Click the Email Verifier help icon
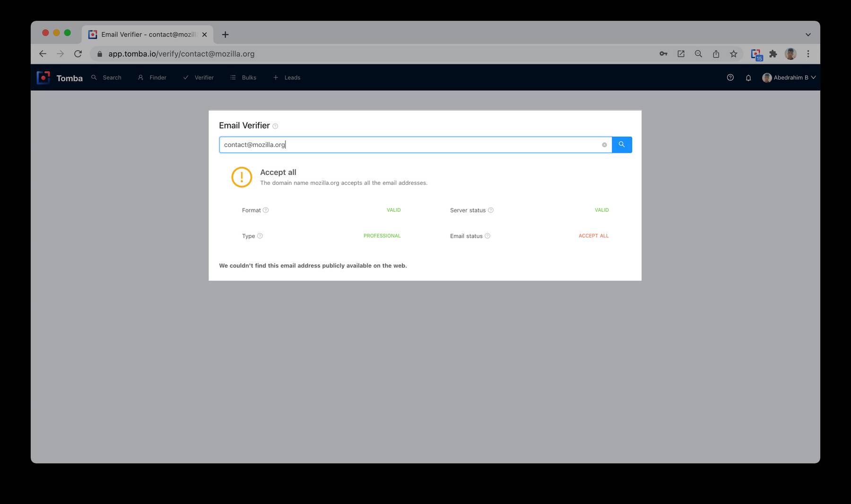Viewport: 851px width, 504px height. point(275,126)
